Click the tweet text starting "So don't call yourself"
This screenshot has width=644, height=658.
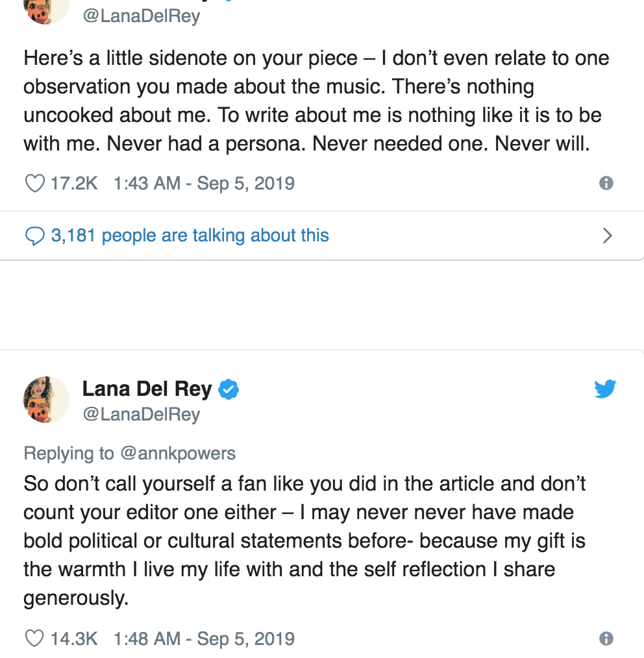305,540
